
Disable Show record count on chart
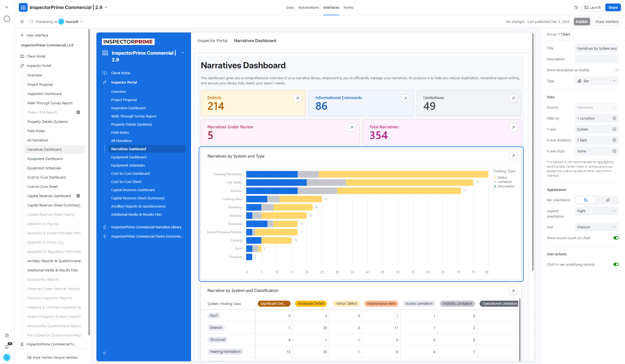616,238
